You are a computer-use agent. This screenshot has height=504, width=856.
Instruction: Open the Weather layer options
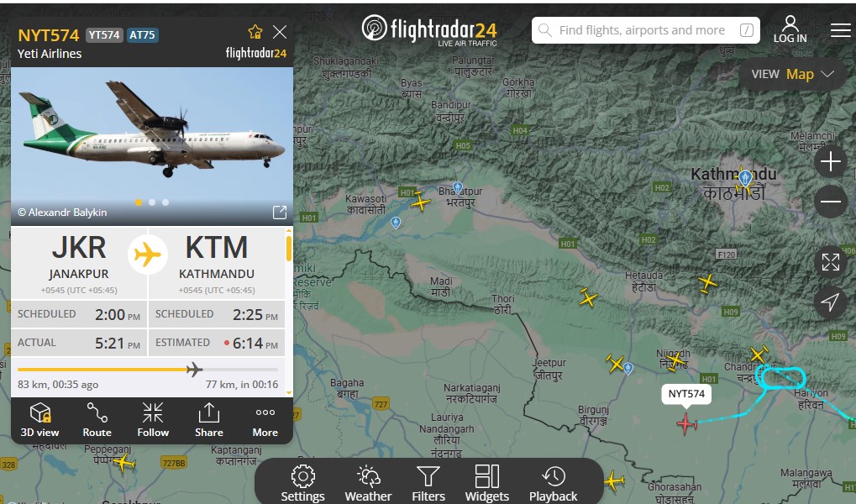(368, 483)
